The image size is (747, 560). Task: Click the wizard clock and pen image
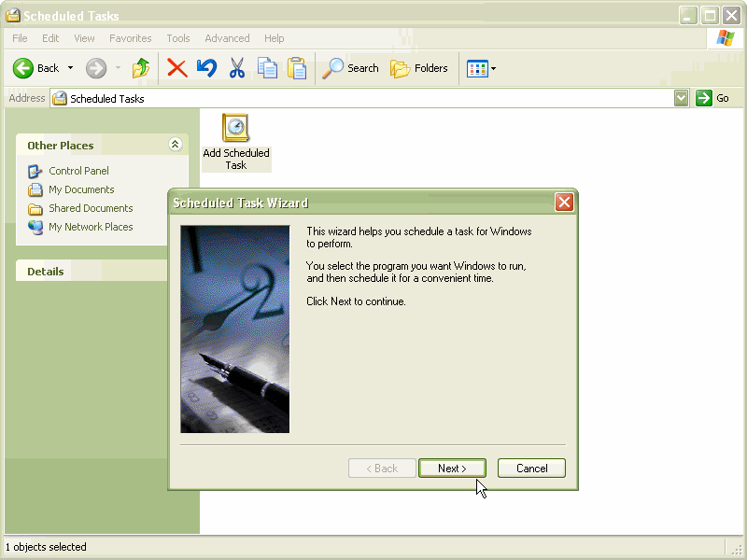click(x=235, y=329)
